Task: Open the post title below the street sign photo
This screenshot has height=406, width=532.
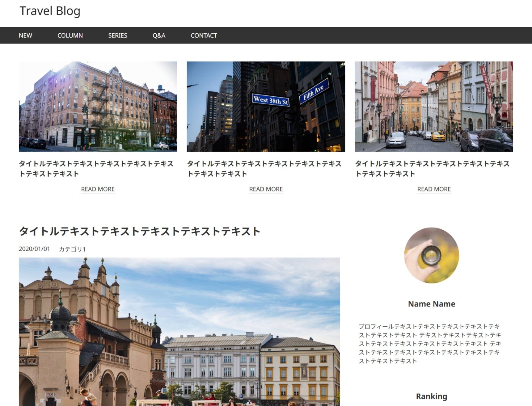Action: coord(264,169)
